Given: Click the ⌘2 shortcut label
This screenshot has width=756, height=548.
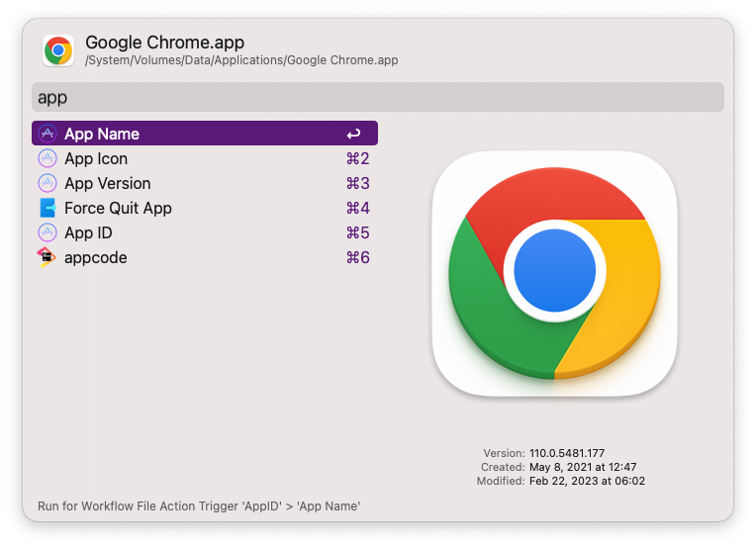Looking at the screenshot, I should tap(357, 158).
